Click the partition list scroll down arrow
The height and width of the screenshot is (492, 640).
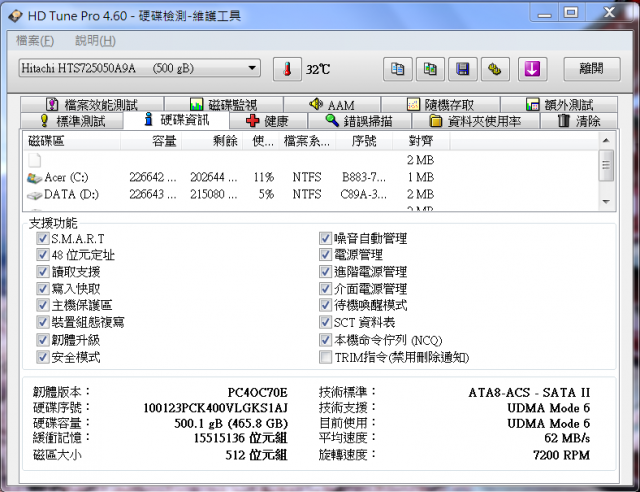click(x=606, y=202)
